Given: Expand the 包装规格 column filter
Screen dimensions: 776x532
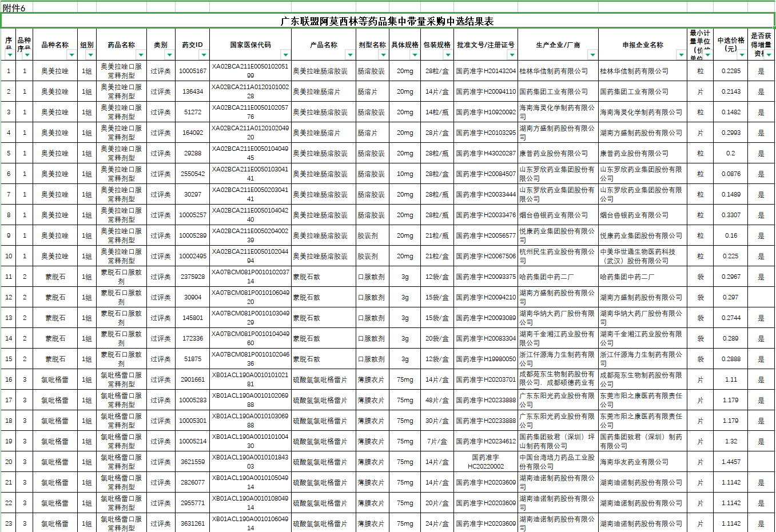Looking at the screenshot, I should pos(447,55).
